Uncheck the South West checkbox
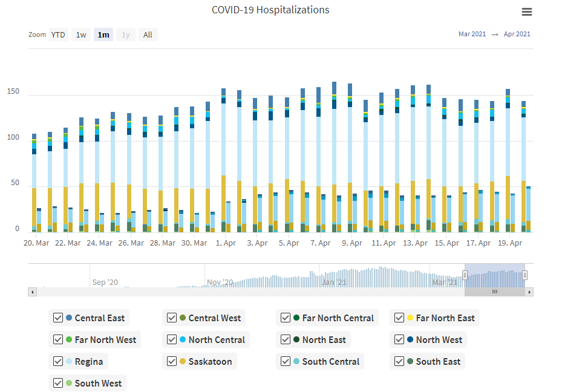The width and height of the screenshot is (562, 392). (58, 383)
